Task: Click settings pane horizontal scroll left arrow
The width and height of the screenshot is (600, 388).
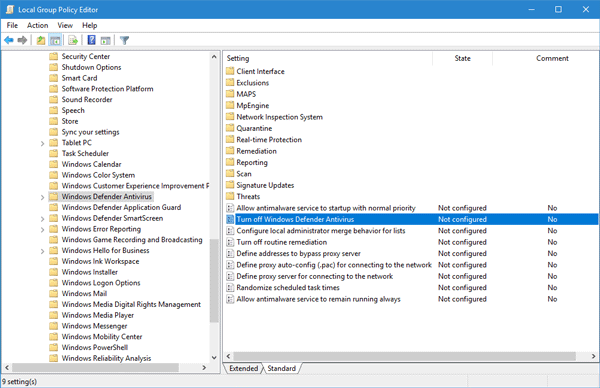Action: pos(228,356)
